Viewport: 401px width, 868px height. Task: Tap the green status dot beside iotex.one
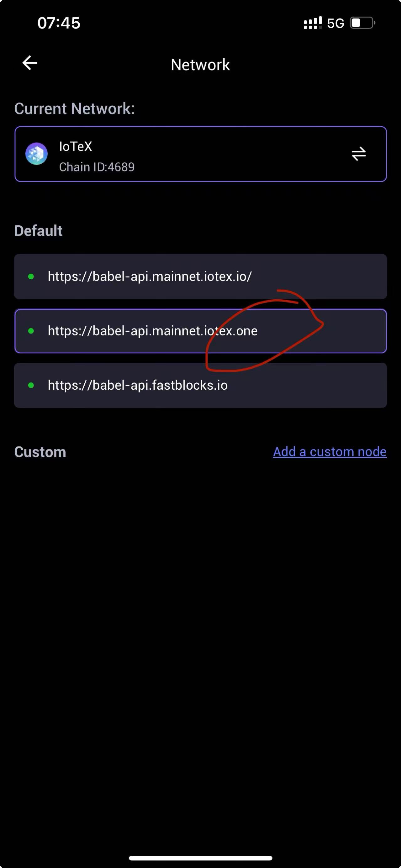[x=31, y=331]
